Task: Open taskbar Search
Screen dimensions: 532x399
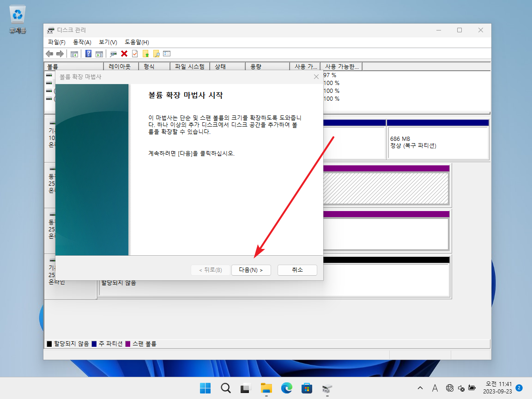Action: point(226,388)
